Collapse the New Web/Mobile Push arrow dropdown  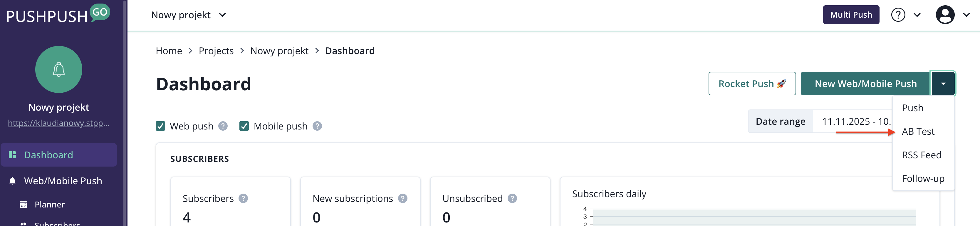pyautogui.click(x=943, y=84)
